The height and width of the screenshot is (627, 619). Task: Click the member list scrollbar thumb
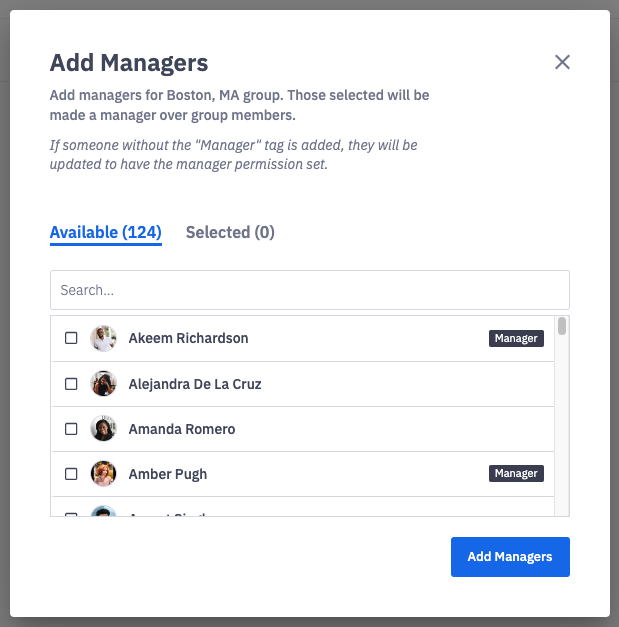click(563, 326)
